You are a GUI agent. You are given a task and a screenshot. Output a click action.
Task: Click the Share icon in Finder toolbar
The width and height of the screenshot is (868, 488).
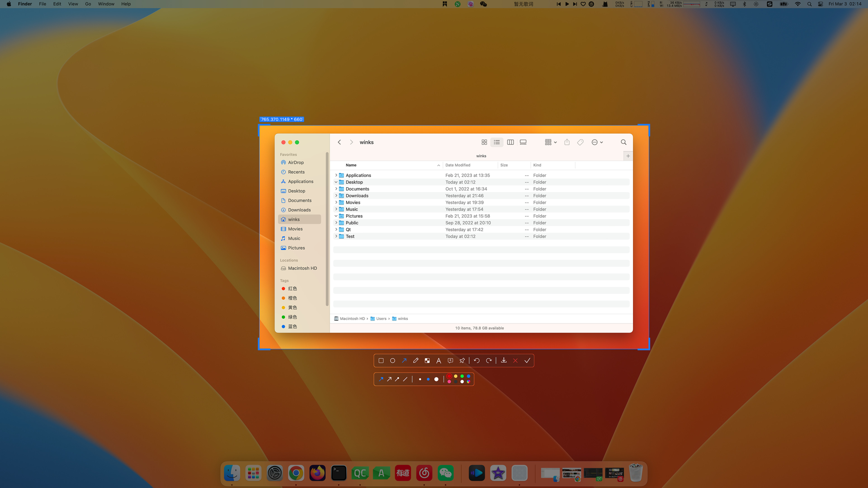tap(567, 142)
